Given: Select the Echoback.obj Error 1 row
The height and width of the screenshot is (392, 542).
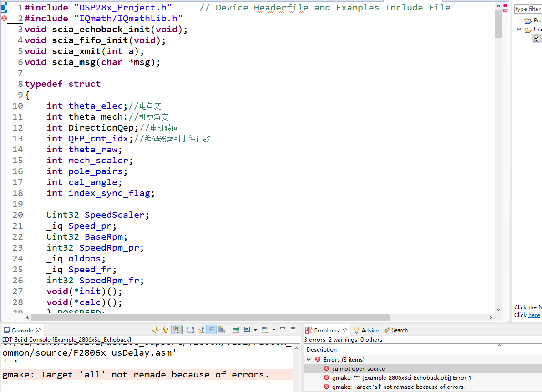Looking at the screenshot, I should click(423, 378).
